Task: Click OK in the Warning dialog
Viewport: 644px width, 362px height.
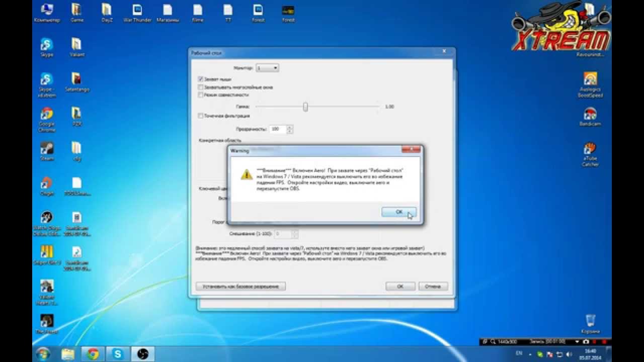Action: coord(398,212)
